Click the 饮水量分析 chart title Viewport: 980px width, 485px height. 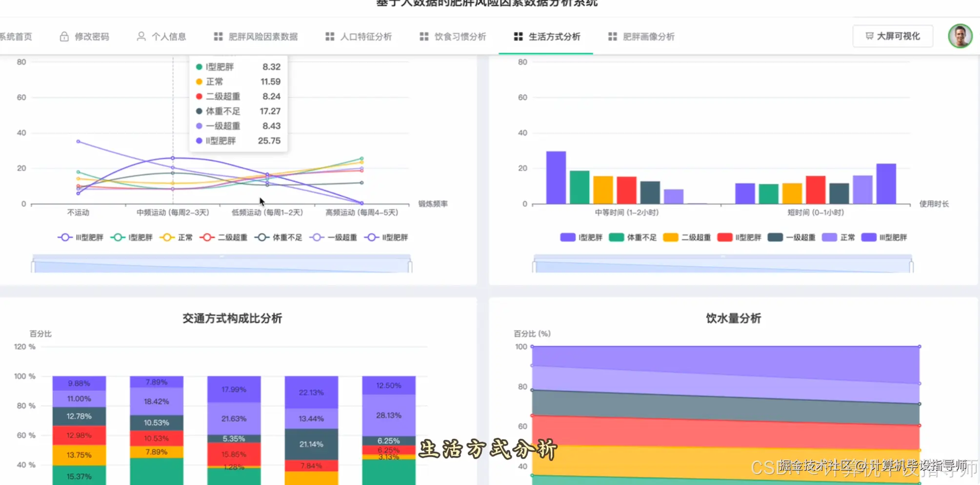[x=734, y=318]
